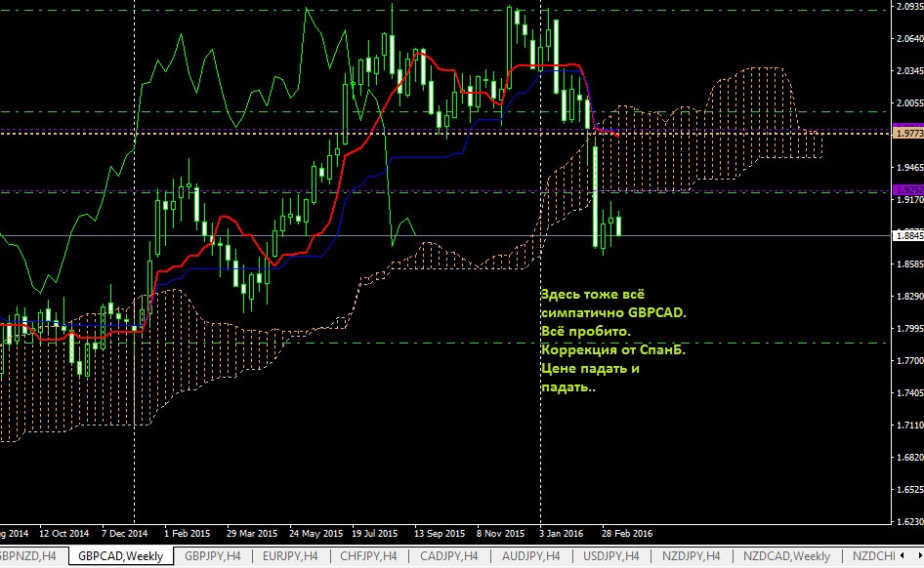Select the annotation line 'Здесь тоже всё'
Viewport: 924px width, 568px height.
593,295
